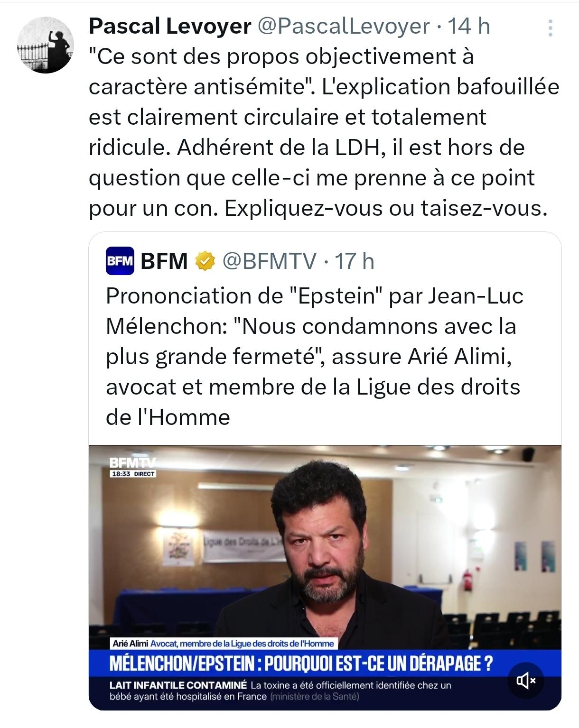Click the gold verified badge beside BFM
This screenshot has width=579, height=728.
(205, 261)
